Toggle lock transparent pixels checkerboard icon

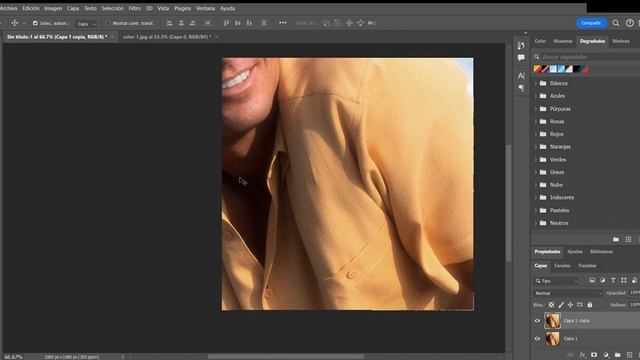coord(551,305)
